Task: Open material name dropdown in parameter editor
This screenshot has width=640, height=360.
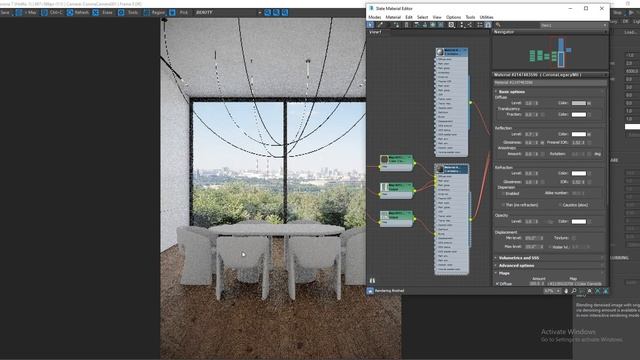Action: 549,82
